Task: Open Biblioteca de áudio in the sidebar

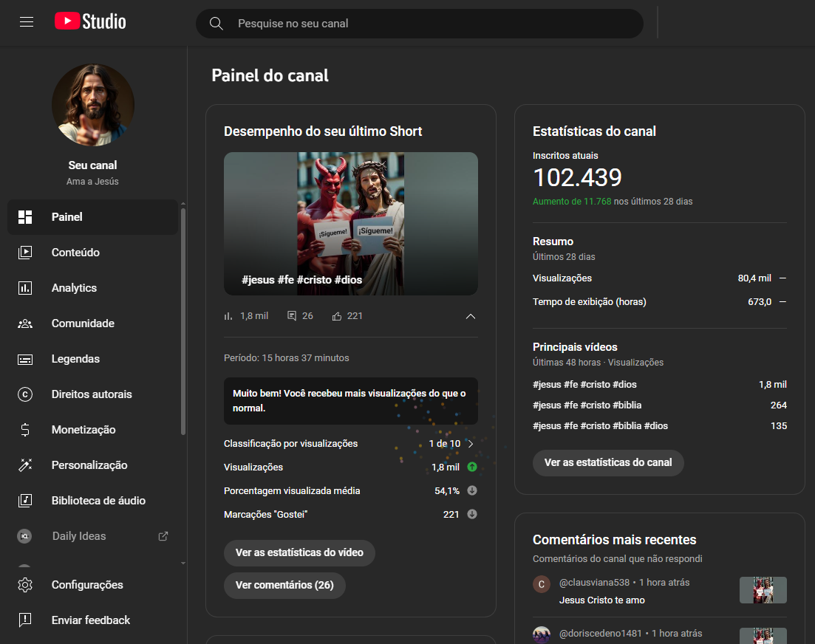Action: (92, 501)
